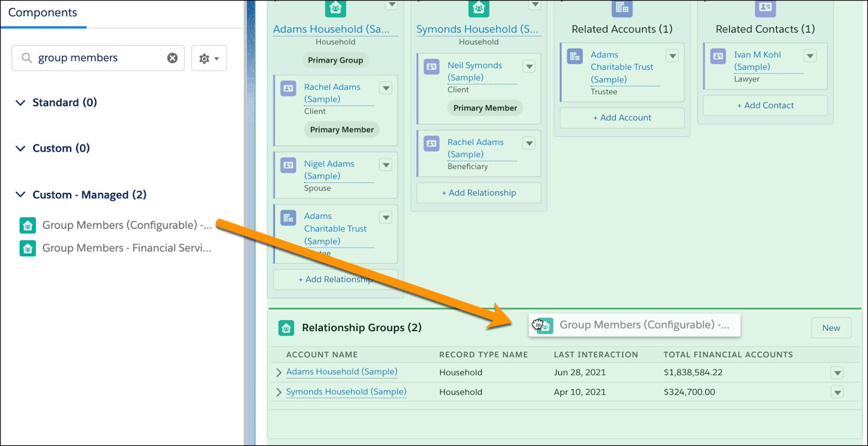Collapse the Standard (0) section
Image resolution: width=868 pixels, height=446 pixels.
coord(21,102)
